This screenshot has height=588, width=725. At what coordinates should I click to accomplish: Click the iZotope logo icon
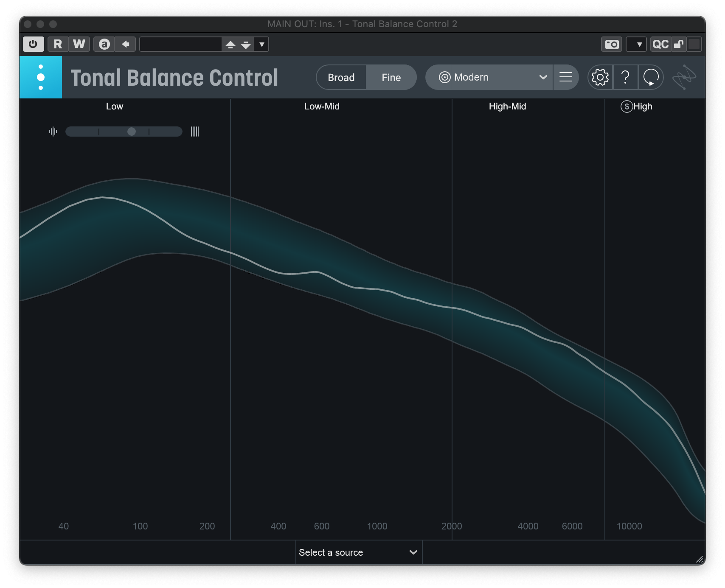(x=684, y=77)
